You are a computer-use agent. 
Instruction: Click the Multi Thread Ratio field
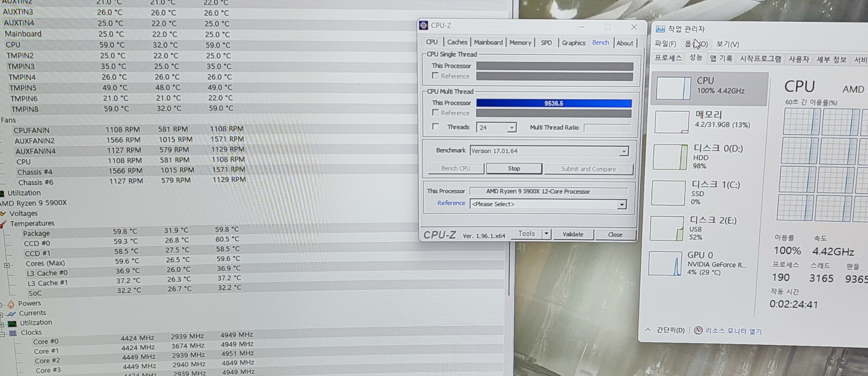(x=607, y=128)
